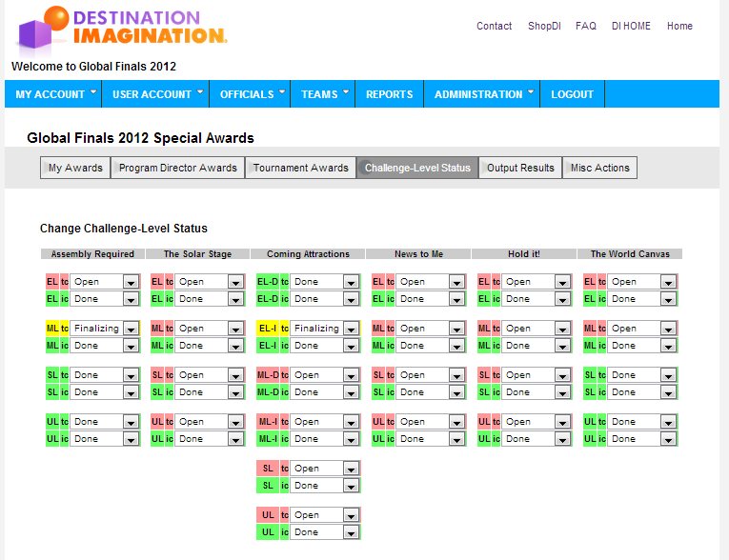Open the MY ACCOUNT menu

(x=55, y=94)
